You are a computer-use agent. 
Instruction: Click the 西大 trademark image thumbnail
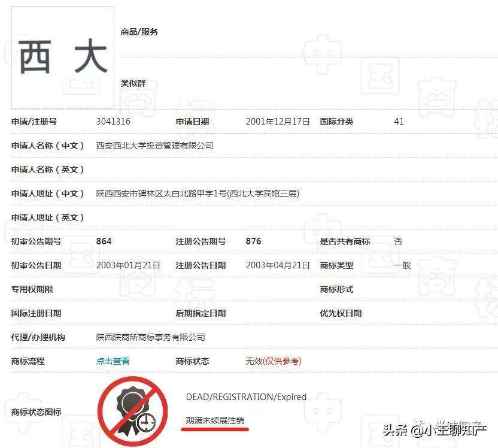tap(63, 57)
